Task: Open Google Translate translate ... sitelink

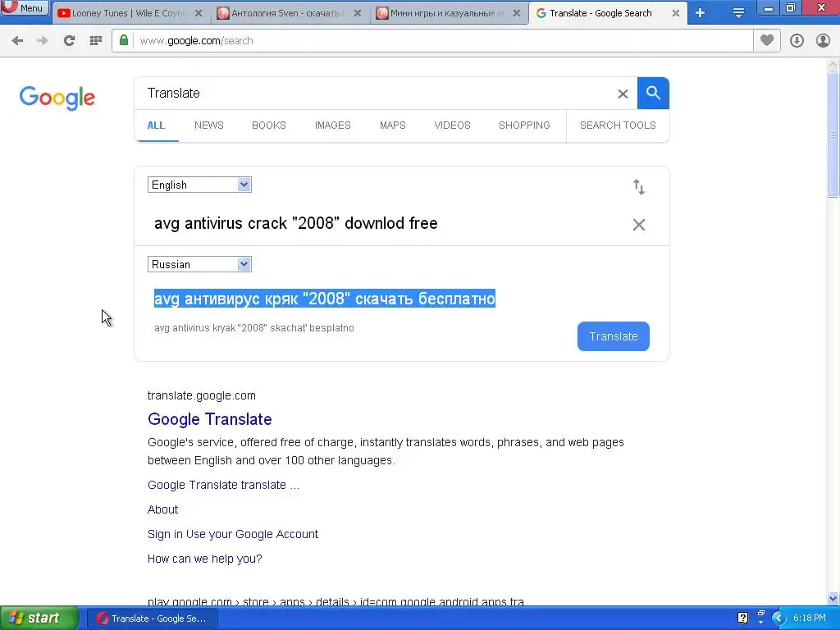Action: pyautogui.click(x=223, y=485)
